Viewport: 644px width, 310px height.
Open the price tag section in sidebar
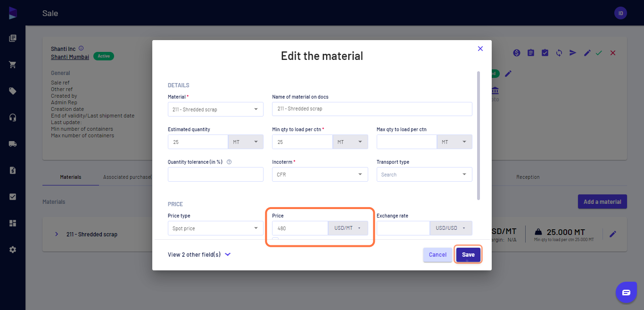click(x=13, y=91)
